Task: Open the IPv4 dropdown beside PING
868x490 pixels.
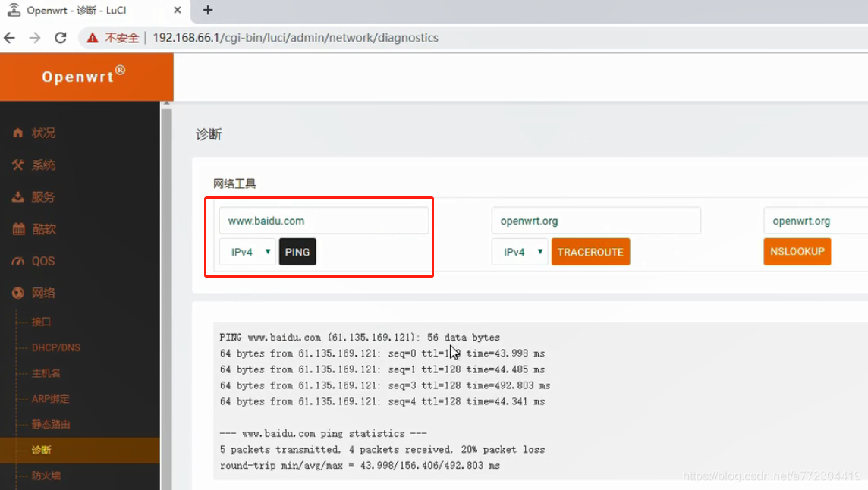Action: click(247, 252)
